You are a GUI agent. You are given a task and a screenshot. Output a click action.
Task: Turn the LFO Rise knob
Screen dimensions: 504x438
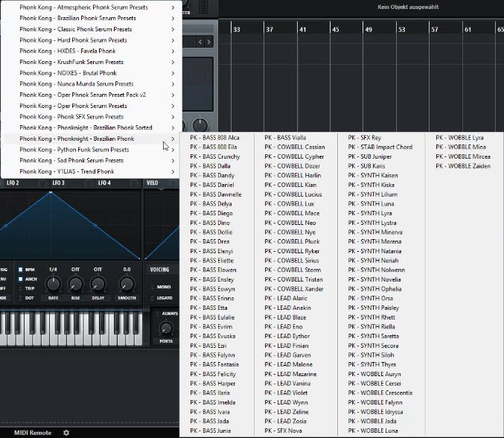75,284
